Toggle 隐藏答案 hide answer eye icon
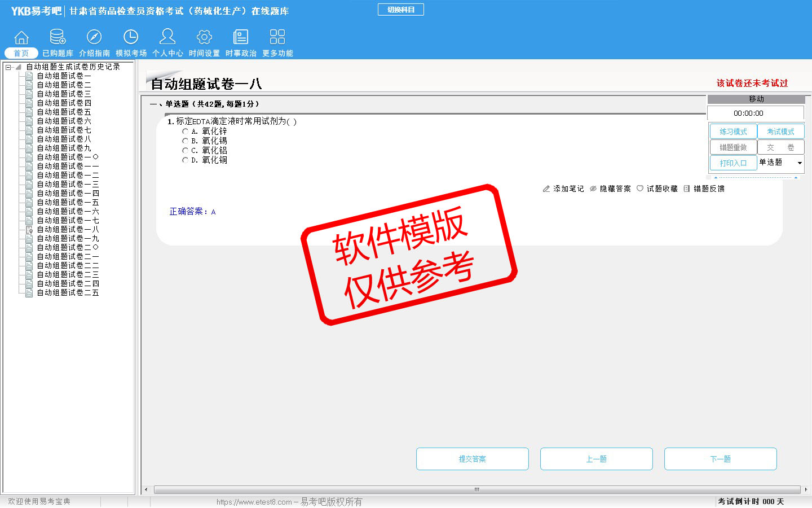 pyautogui.click(x=593, y=189)
